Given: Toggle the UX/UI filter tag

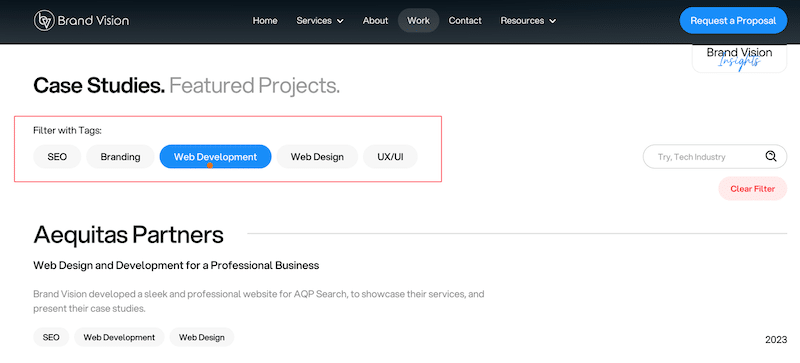Looking at the screenshot, I should pos(390,157).
